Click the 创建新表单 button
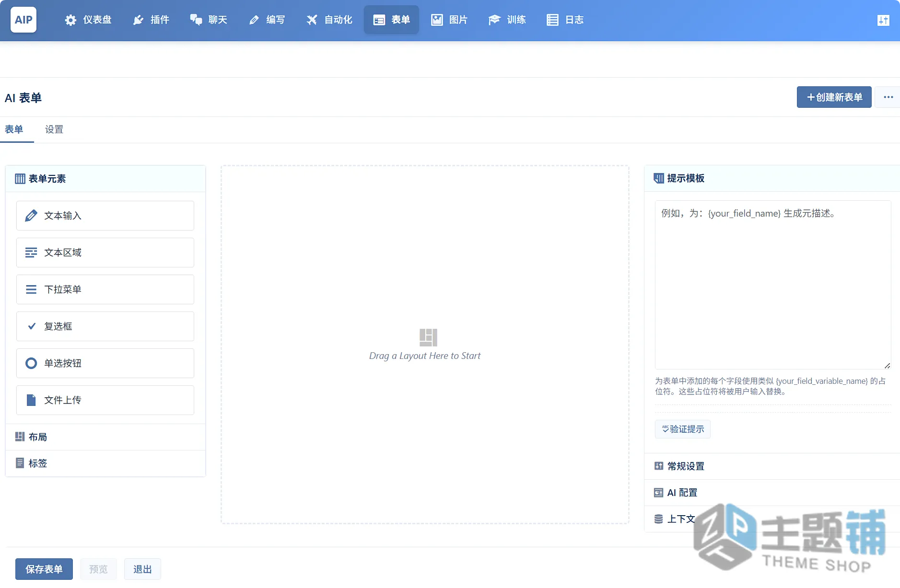This screenshot has width=900, height=588. [834, 97]
